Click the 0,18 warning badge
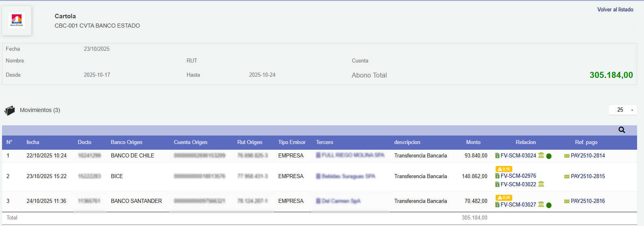This screenshot has height=226, width=644. [x=504, y=169]
